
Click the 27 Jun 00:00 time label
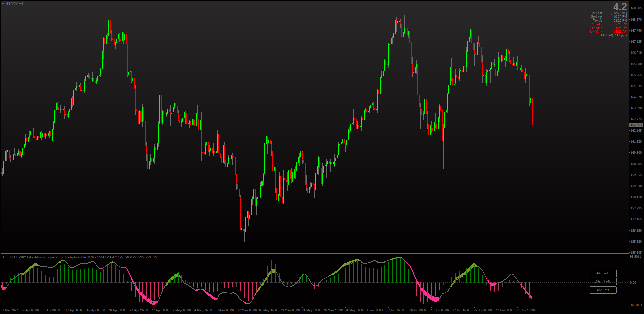pyautogui.click(x=505, y=310)
